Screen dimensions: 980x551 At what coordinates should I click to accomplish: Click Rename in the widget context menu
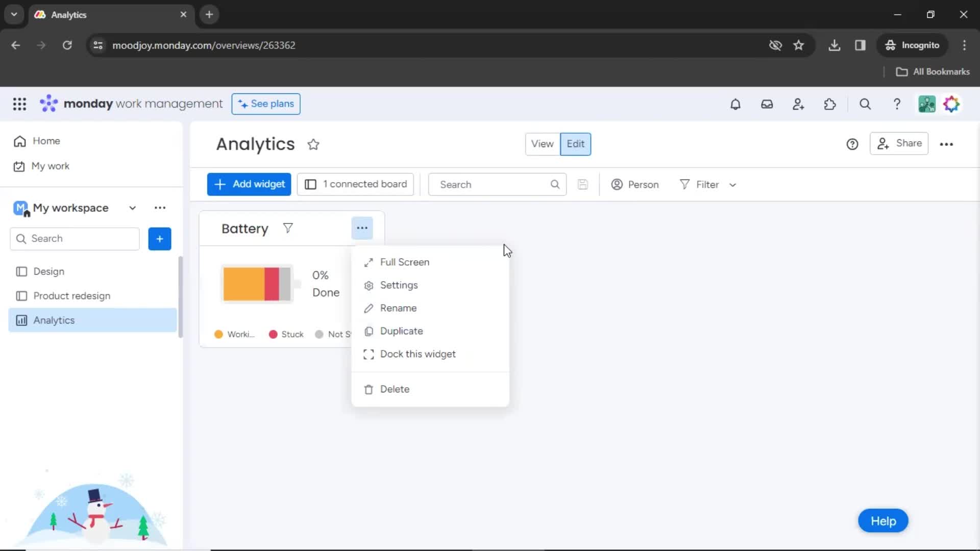point(398,308)
